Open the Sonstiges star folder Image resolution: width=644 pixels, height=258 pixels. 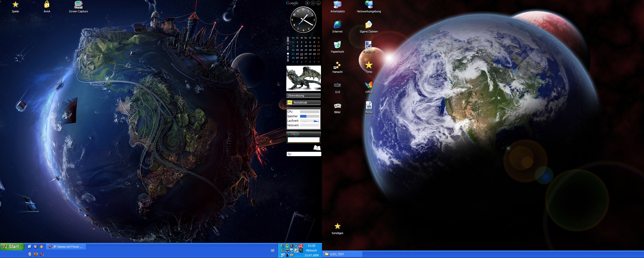pyautogui.click(x=337, y=228)
